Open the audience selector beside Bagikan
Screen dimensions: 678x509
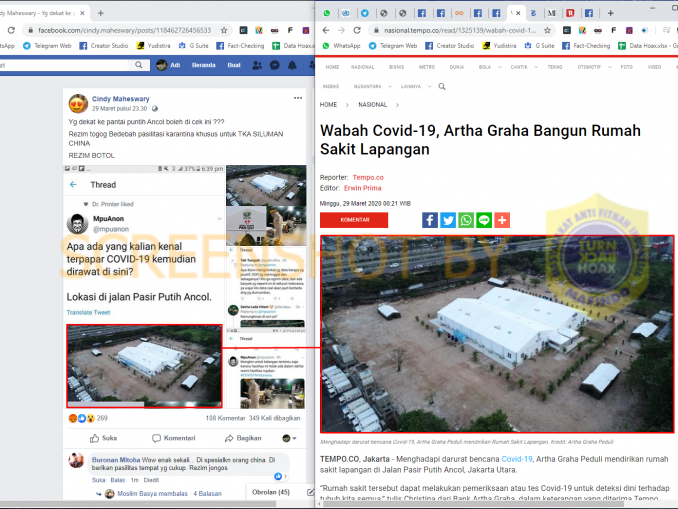click(x=289, y=438)
